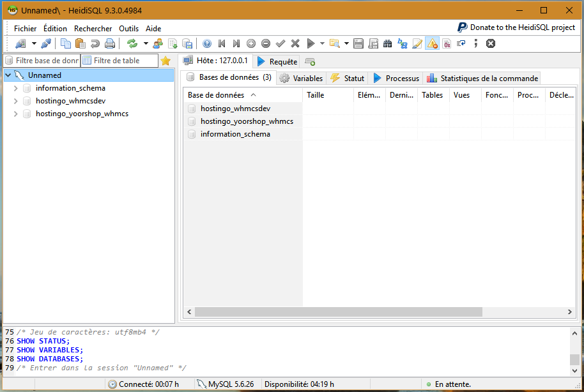584x392 pixels.
Task: Open dropdown next to load SQL file
Action: tap(346, 43)
